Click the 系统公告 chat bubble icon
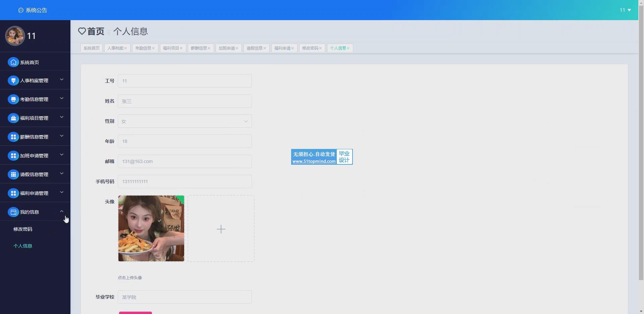Image resolution: width=644 pixels, height=314 pixels. 21,10
